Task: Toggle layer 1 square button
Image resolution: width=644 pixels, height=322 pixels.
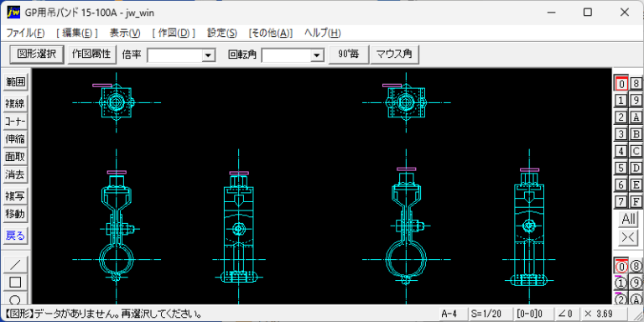Action: click(621, 101)
